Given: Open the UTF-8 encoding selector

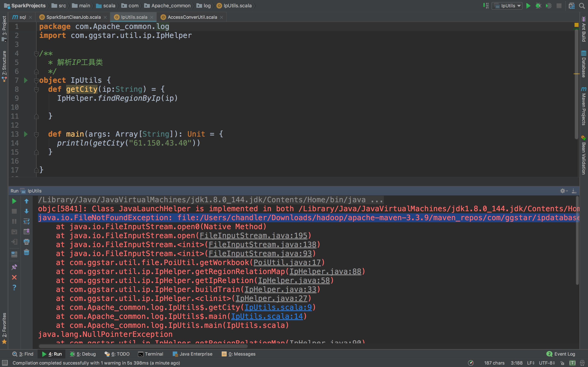Looking at the screenshot, I should (547, 363).
